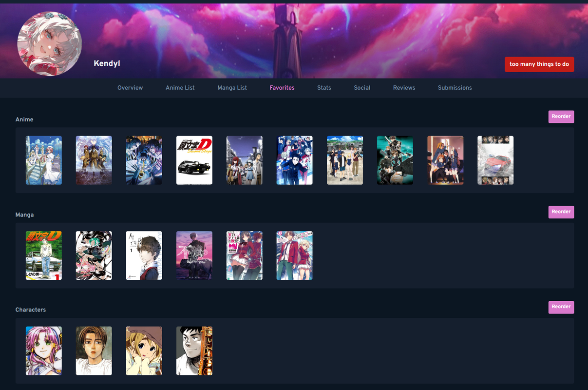
Task: Click the Manga section heading
Action: coord(24,214)
